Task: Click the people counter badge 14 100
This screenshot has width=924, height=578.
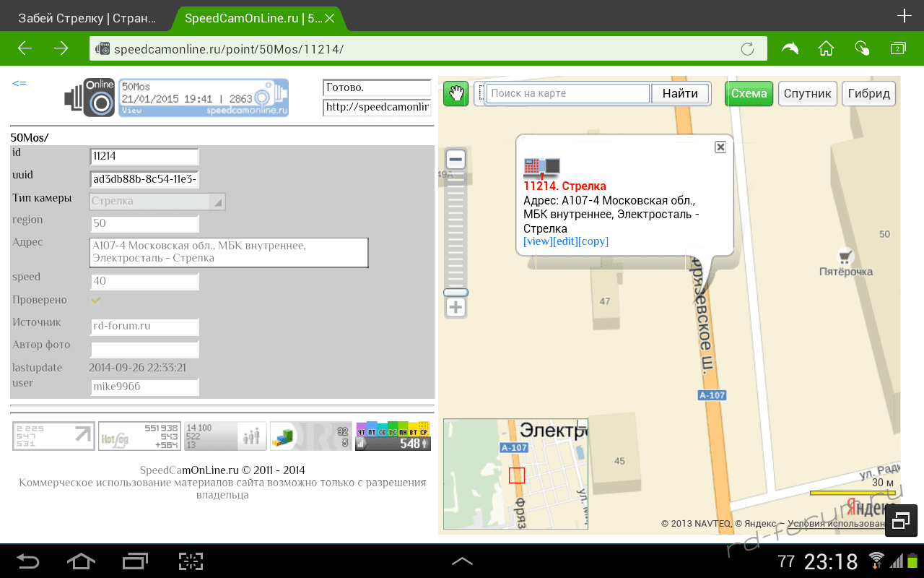Action: [x=225, y=436]
